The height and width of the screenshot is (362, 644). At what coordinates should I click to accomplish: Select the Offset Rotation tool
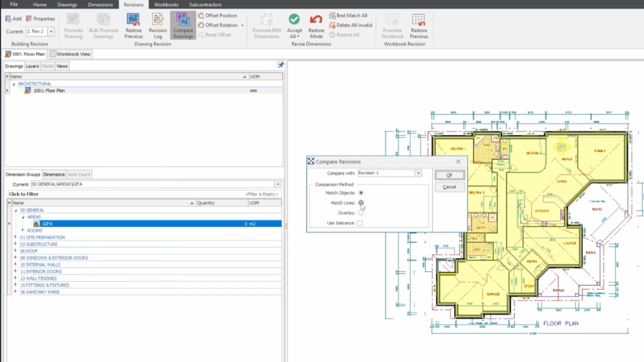[x=218, y=25]
